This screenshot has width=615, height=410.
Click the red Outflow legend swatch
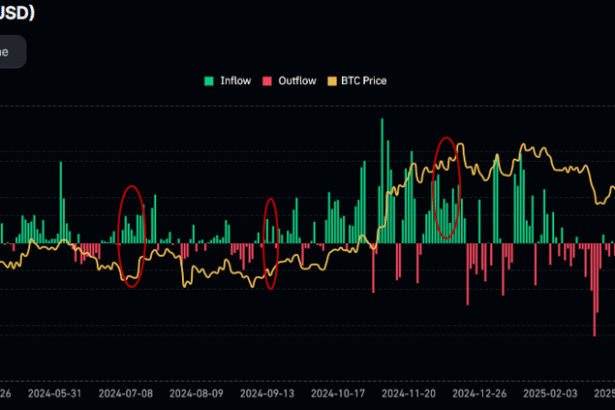[266, 81]
